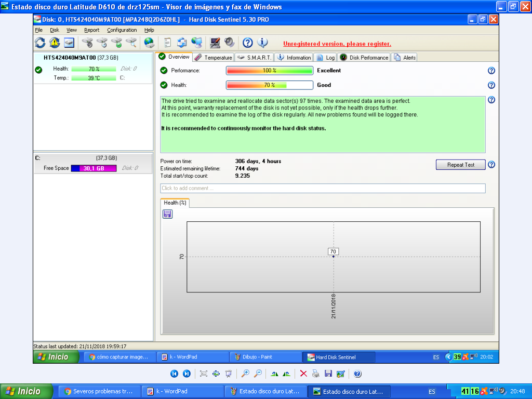
Task: Switch to the Information tab
Action: click(x=294, y=58)
